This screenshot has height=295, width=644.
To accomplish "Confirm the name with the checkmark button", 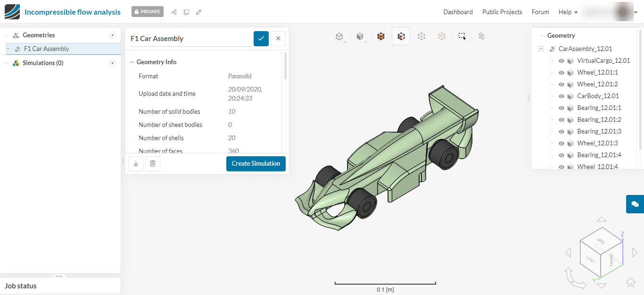I will point(261,38).
